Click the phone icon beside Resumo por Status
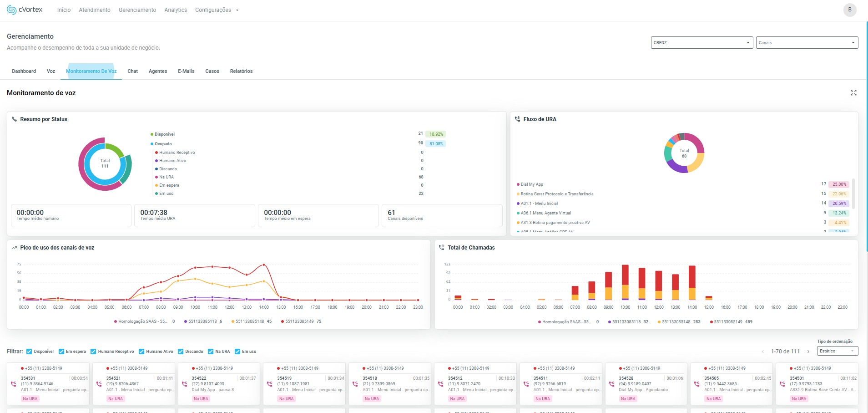Screen dimensions: 868x413 tap(14, 119)
